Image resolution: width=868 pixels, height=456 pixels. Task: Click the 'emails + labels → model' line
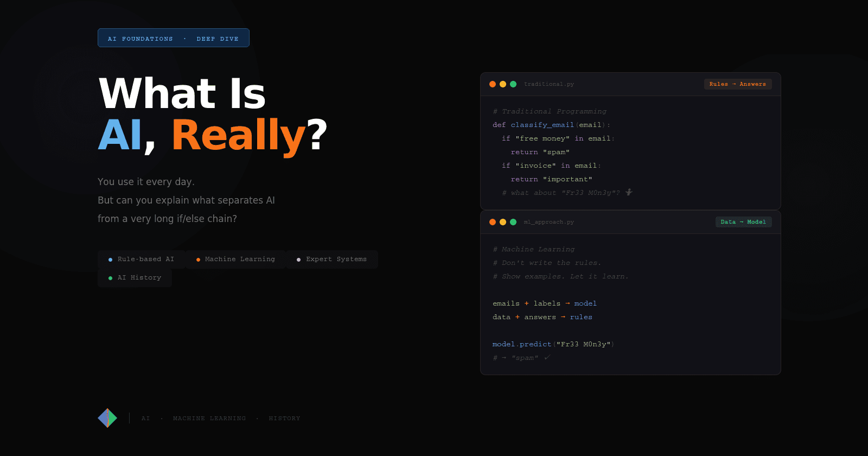(545, 303)
